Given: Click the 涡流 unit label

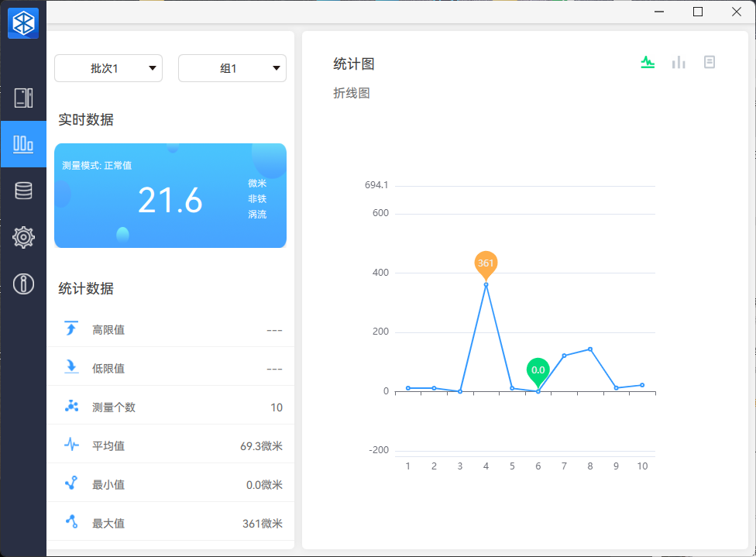Looking at the screenshot, I should click(257, 214).
